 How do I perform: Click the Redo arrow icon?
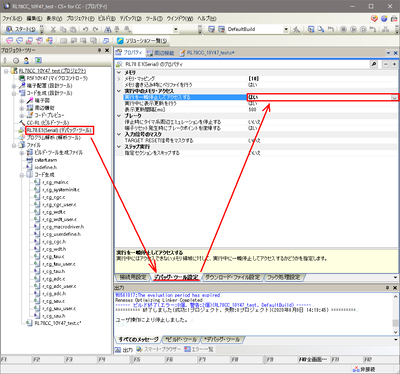tap(95, 30)
